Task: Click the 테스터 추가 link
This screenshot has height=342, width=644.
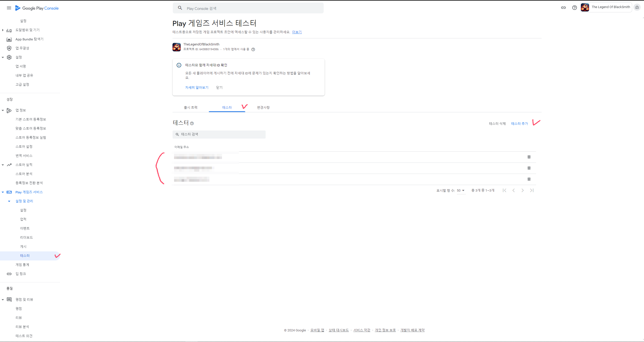Action: click(x=519, y=124)
